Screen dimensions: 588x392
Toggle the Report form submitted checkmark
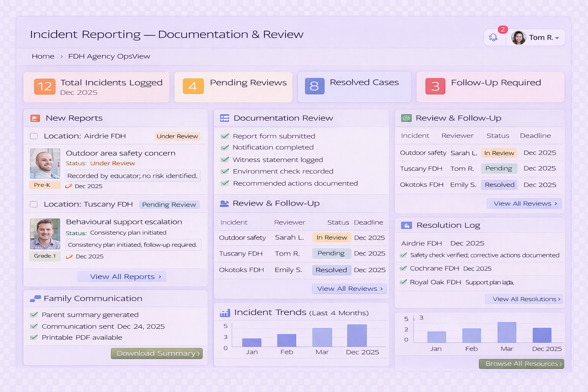pyautogui.click(x=225, y=136)
